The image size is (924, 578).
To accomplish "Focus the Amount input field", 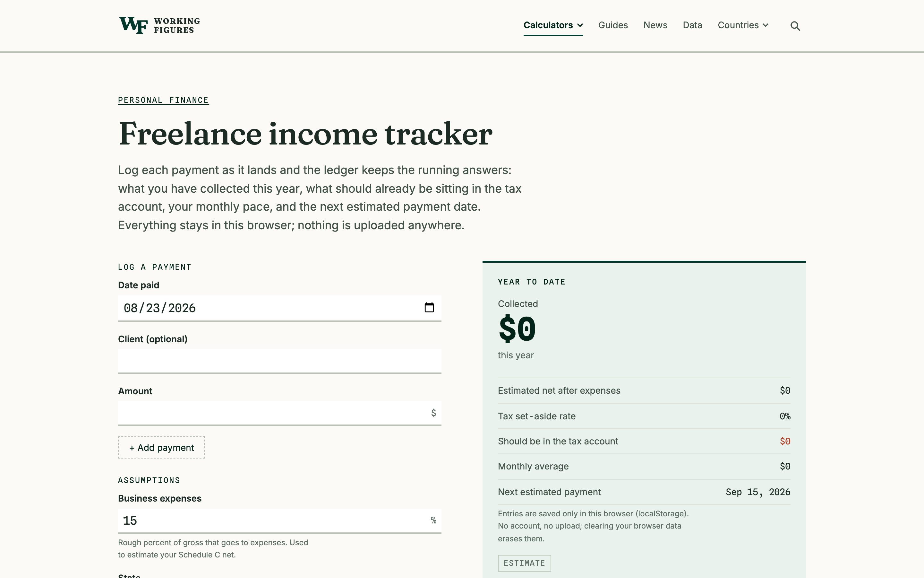I will 279,413.
